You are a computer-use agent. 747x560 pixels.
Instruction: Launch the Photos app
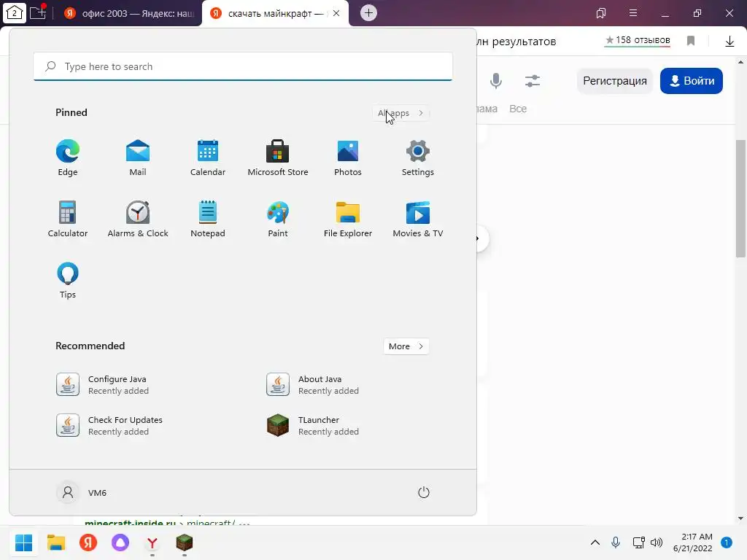tap(348, 158)
